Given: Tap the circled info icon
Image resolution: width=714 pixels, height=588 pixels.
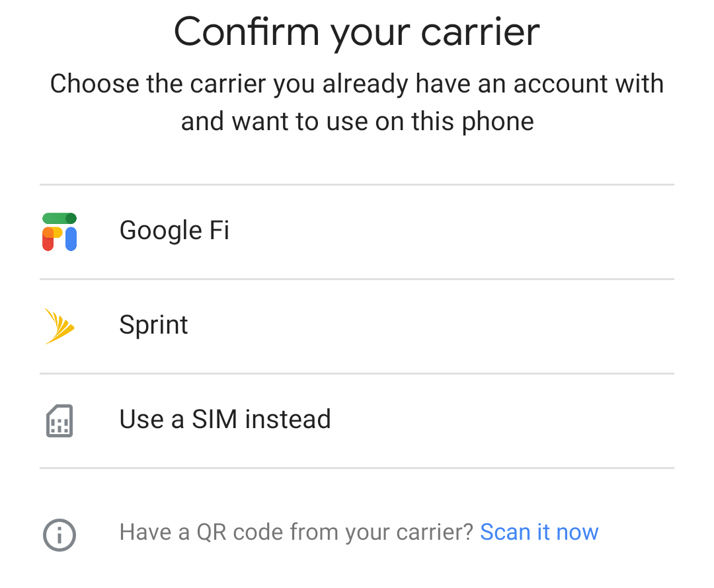Looking at the screenshot, I should coord(59,534).
